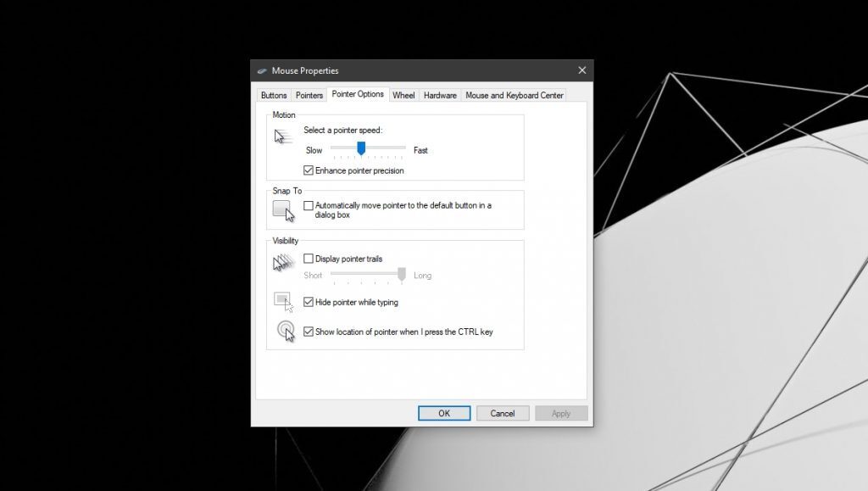The height and width of the screenshot is (491, 868).
Task: Switch to the Buttons tab
Action: (274, 95)
